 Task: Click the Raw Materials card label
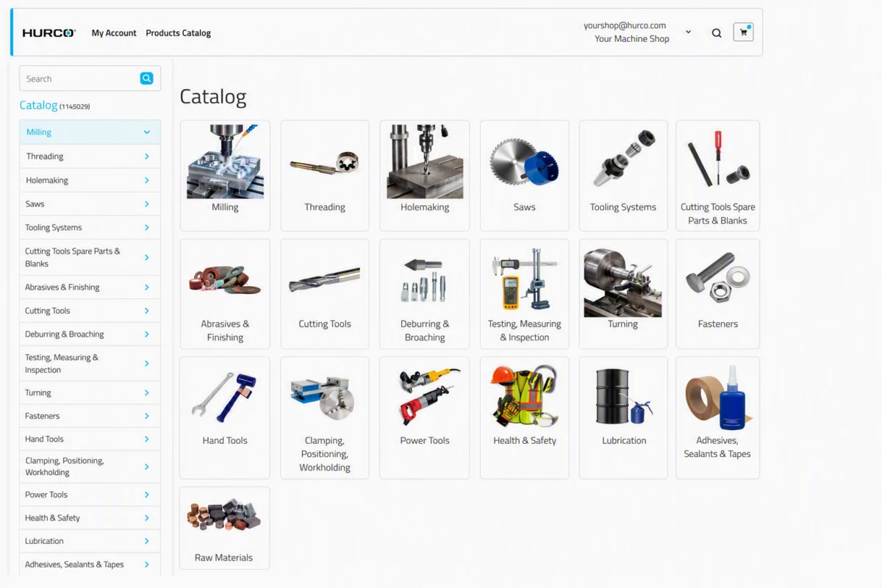point(223,558)
